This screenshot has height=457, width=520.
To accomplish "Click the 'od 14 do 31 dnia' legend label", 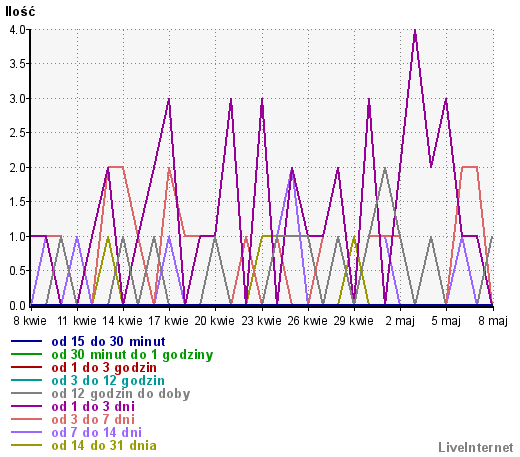I will (x=104, y=446).
